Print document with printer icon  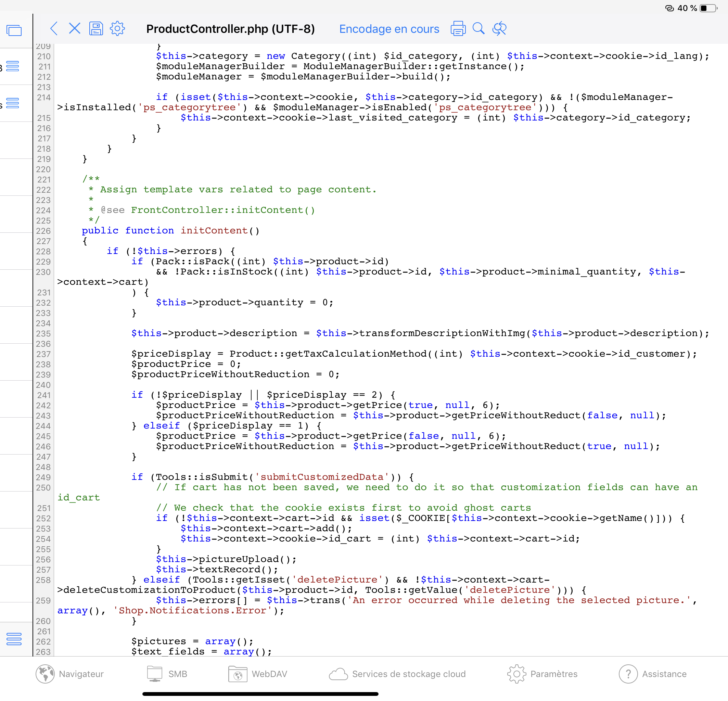click(458, 29)
